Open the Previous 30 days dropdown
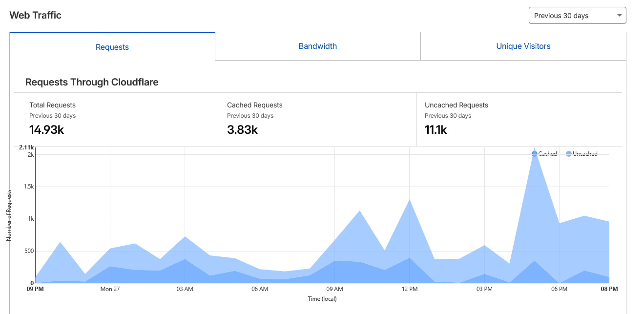644x314 pixels. (577, 16)
